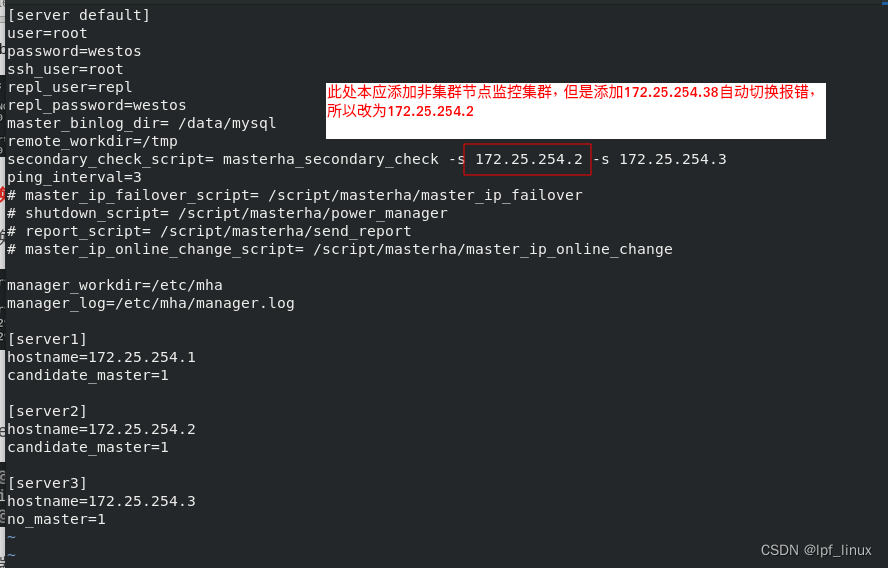Click the [server1] section header
The width and height of the screenshot is (888, 568).
pos(47,339)
